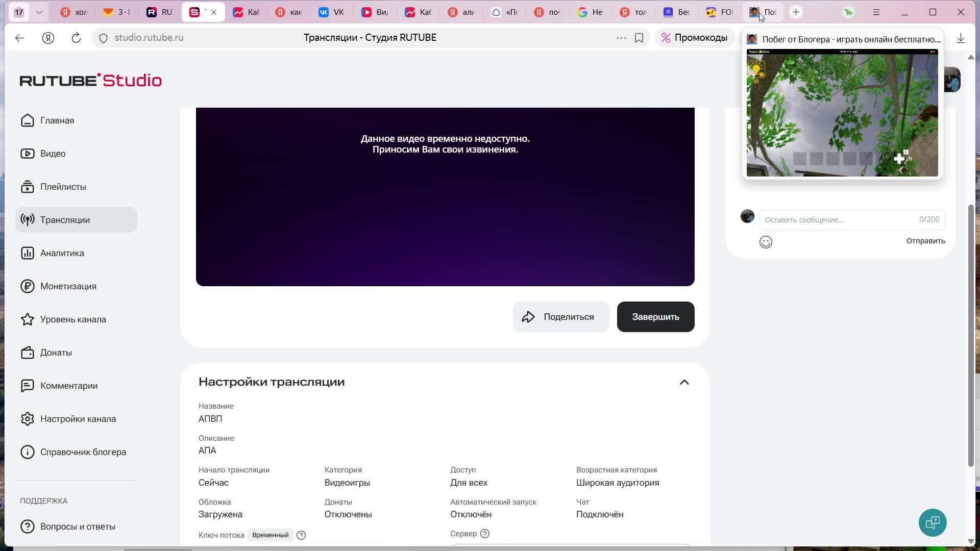Go to Монетизация sidebar section
Viewport: 980px width, 551px height.
point(68,286)
